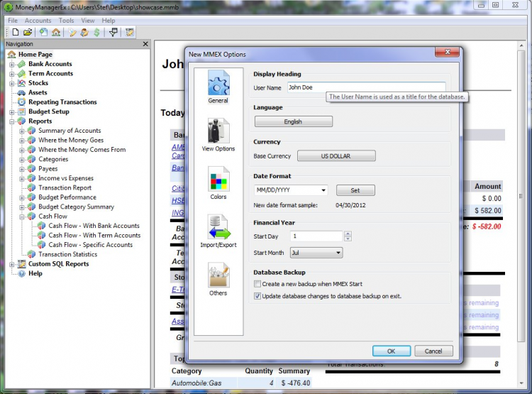Viewport: 532px width, 394px height.
Task: Click the Home house toolbar icon
Action: point(56,32)
